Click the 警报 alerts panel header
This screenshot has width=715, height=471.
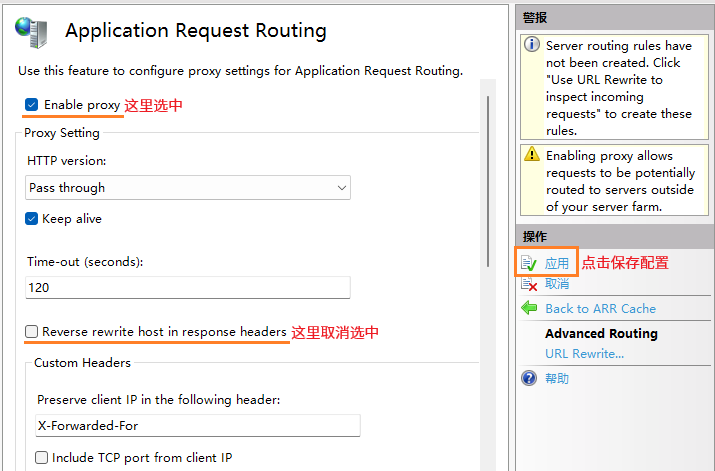coord(613,18)
